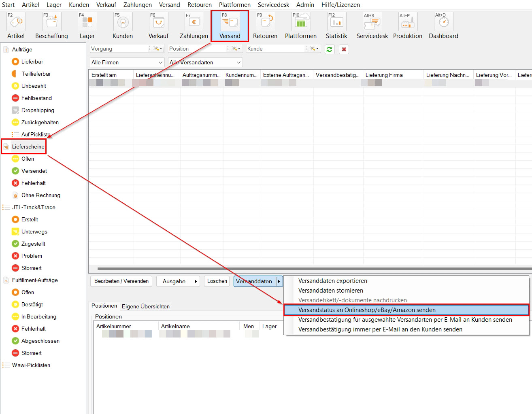
Task: Switch to Eigene Übersichten tab
Action: click(146, 306)
